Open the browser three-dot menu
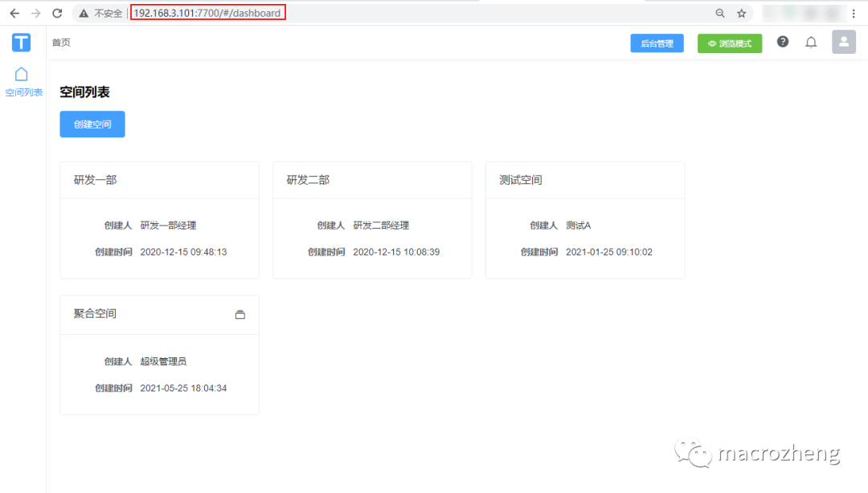The image size is (868, 493). point(854,14)
